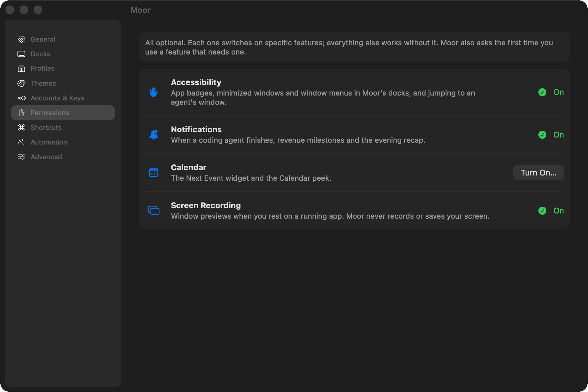Switch to the Docks section
This screenshot has width=588, height=392.
tap(63, 54)
